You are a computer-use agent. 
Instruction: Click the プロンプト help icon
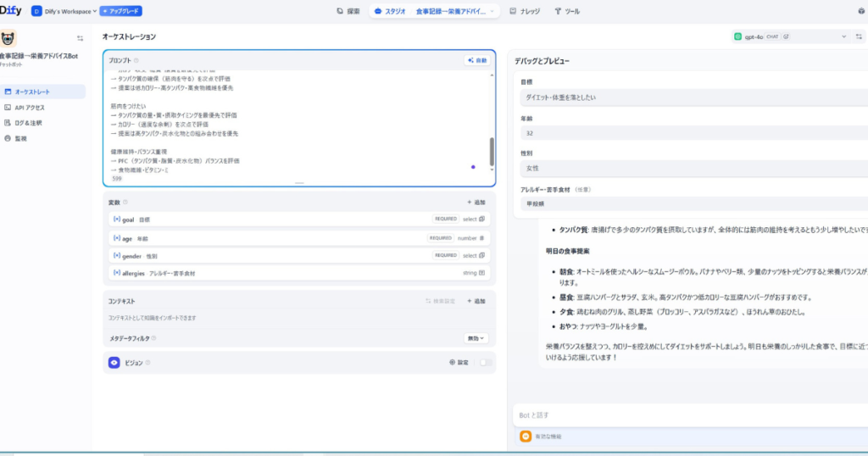(x=136, y=60)
